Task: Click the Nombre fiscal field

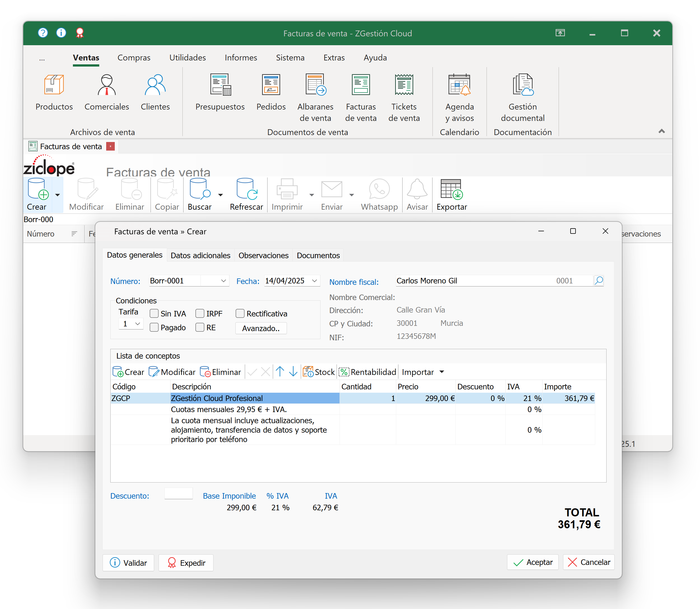Action: 494,281
